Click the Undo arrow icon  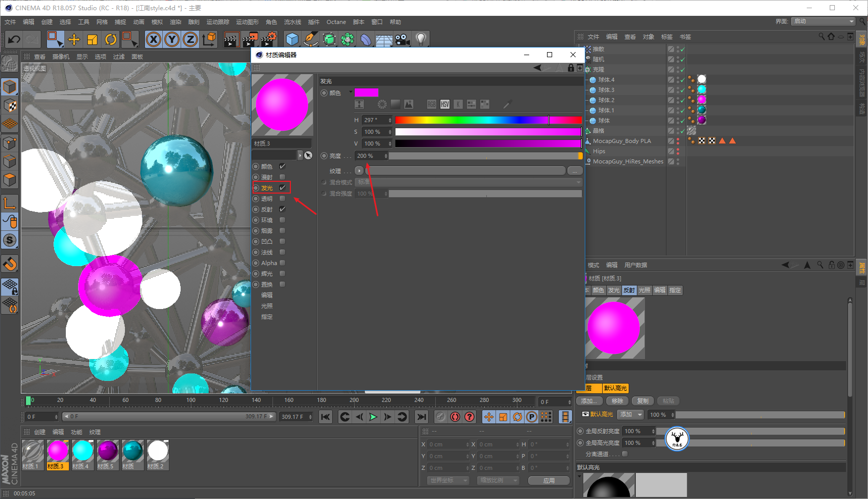pyautogui.click(x=14, y=39)
